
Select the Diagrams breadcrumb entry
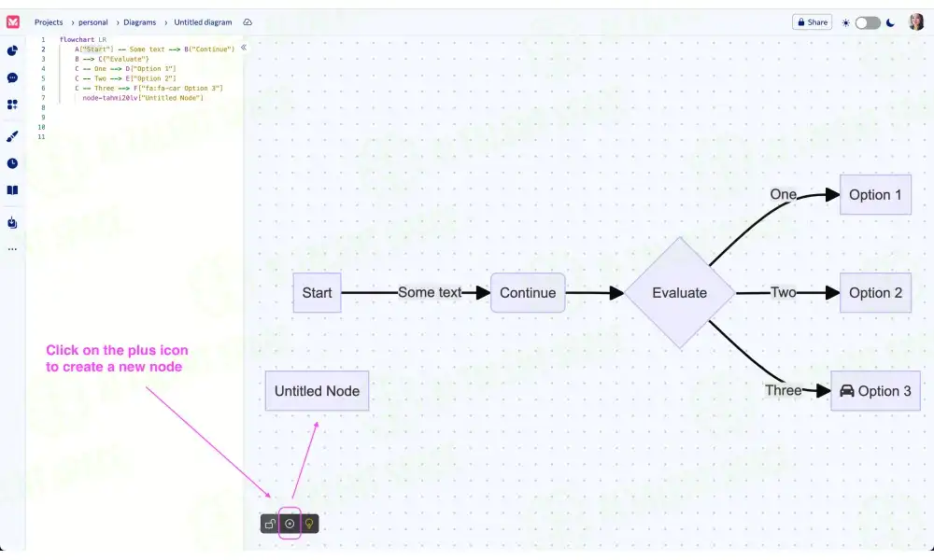coord(139,21)
